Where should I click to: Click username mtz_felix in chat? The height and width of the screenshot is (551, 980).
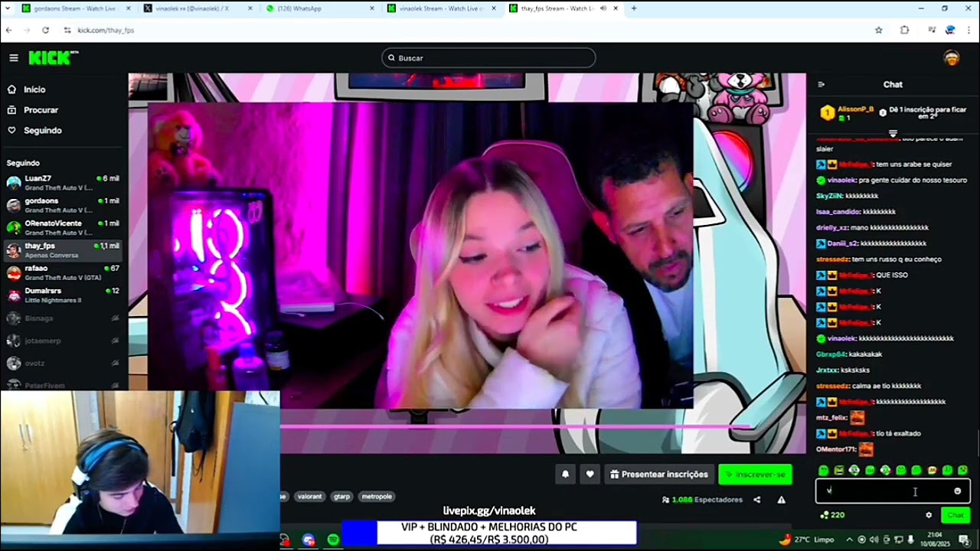pos(831,418)
